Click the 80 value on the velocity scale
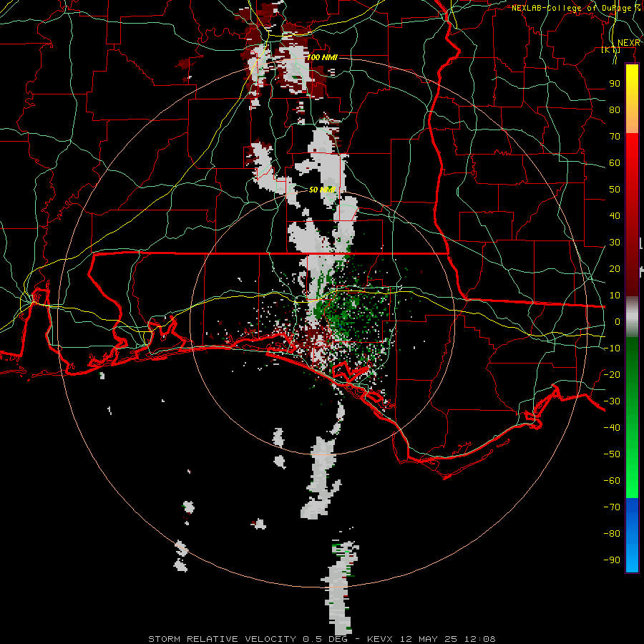644x644 pixels. (615, 110)
